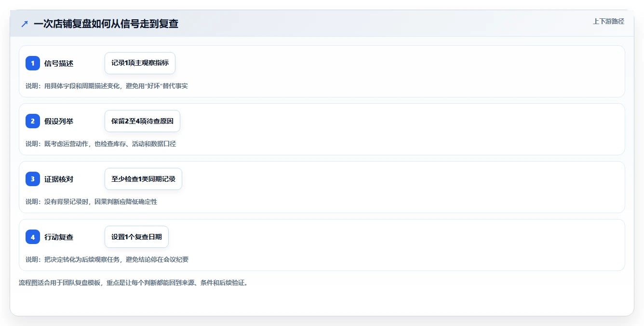Click the note about 既考虑运营动作
Image resolution: width=644 pixels, height=326 pixels.
click(101, 144)
